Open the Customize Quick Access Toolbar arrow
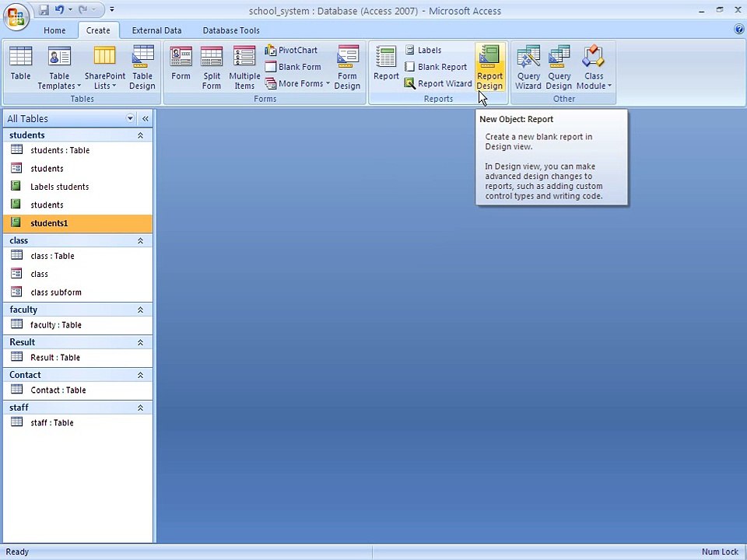 tap(111, 9)
